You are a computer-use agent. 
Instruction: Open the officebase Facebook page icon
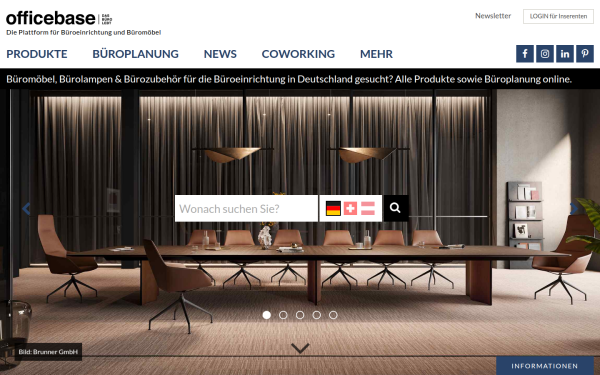pyautogui.click(x=525, y=54)
